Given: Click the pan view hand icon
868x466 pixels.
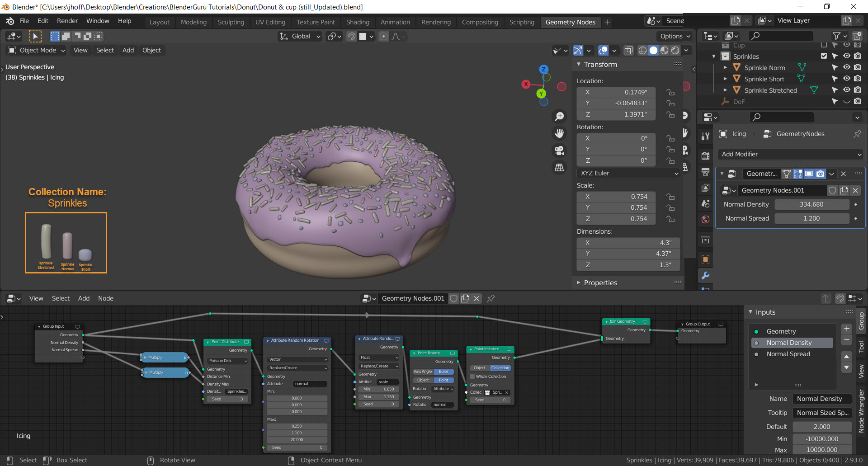Looking at the screenshot, I should (x=559, y=133).
